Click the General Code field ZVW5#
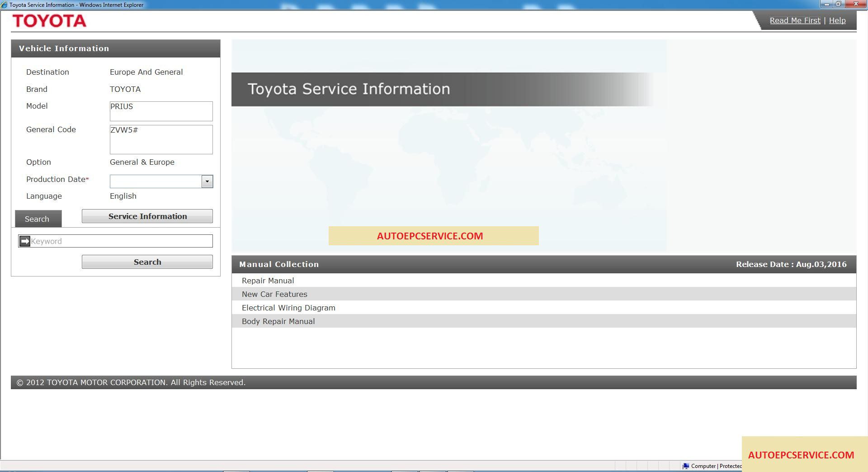Screen dimensions: 868x472 pos(161,139)
